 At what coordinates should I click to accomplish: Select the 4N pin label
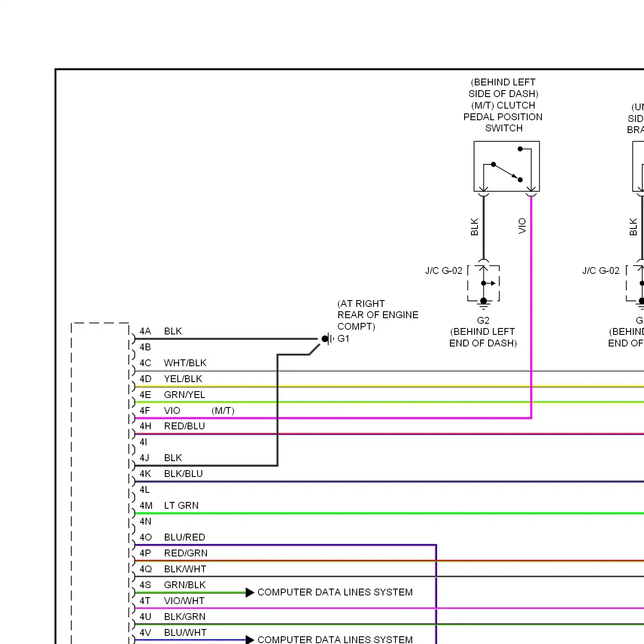pyautogui.click(x=146, y=521)
